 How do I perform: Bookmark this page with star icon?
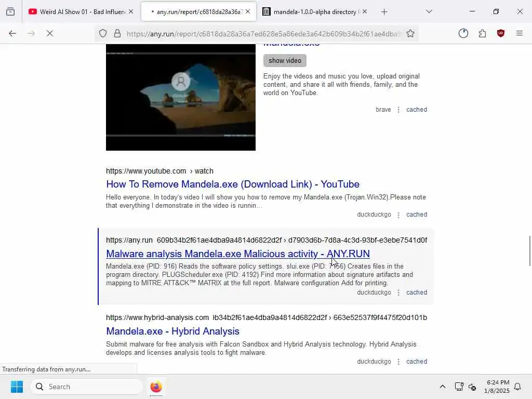point(410,33)
